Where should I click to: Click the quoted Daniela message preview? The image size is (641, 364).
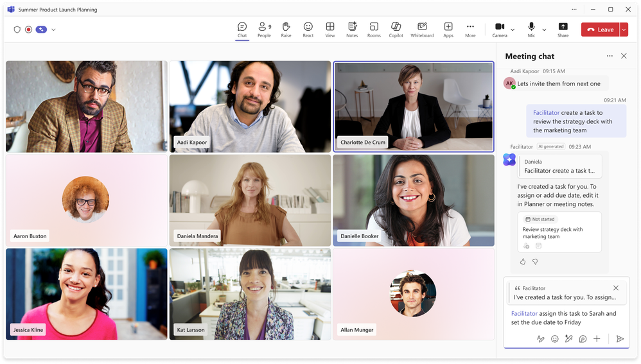coord(559,166)
